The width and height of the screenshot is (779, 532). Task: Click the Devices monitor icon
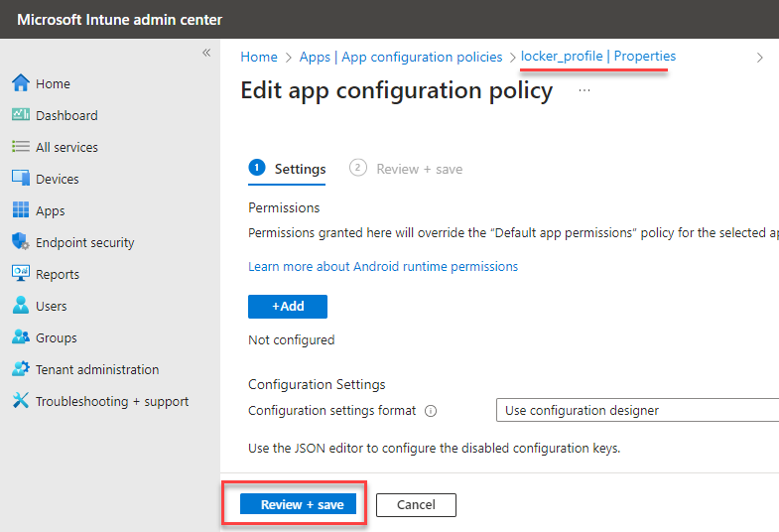tap(21, 178)
